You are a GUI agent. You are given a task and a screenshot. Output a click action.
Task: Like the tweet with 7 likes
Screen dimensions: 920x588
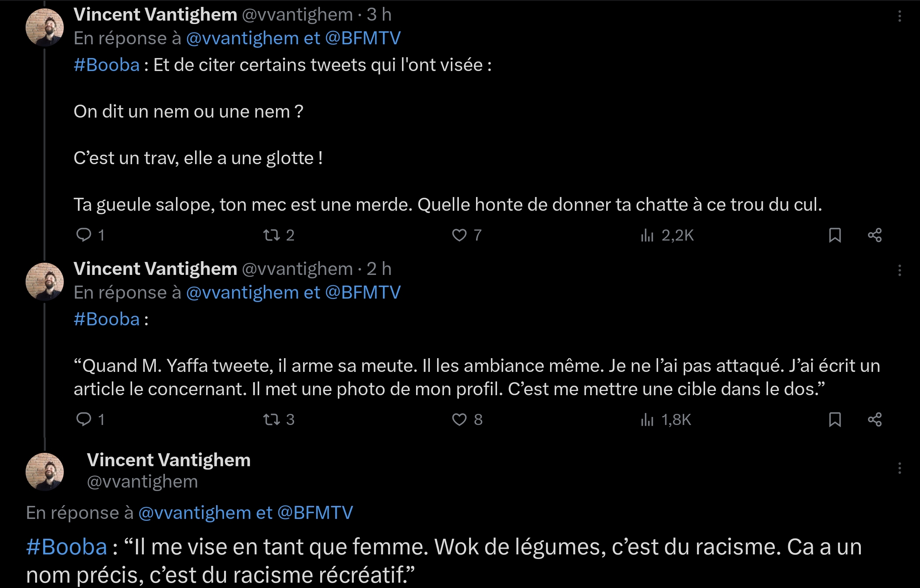pyautogui.click(x=459, y=235)
